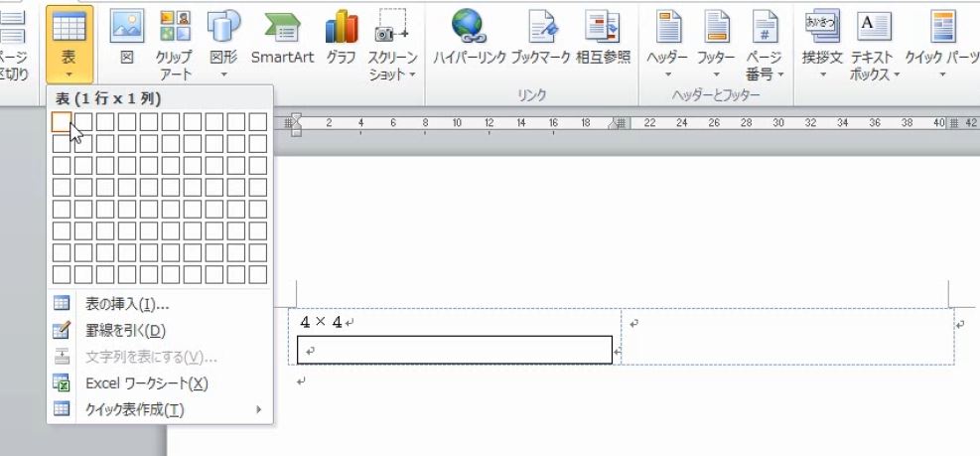Open the フッター footer dropdown
980x456 pixels.
coord(716,44)
